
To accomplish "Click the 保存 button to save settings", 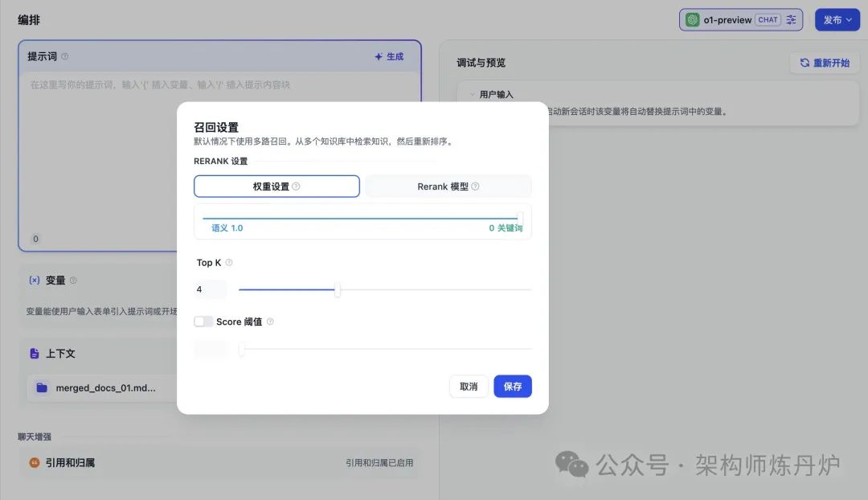I will [512, 386].
